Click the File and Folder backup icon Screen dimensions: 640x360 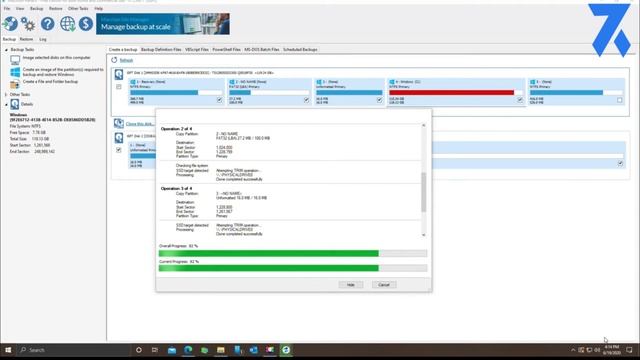15,84
